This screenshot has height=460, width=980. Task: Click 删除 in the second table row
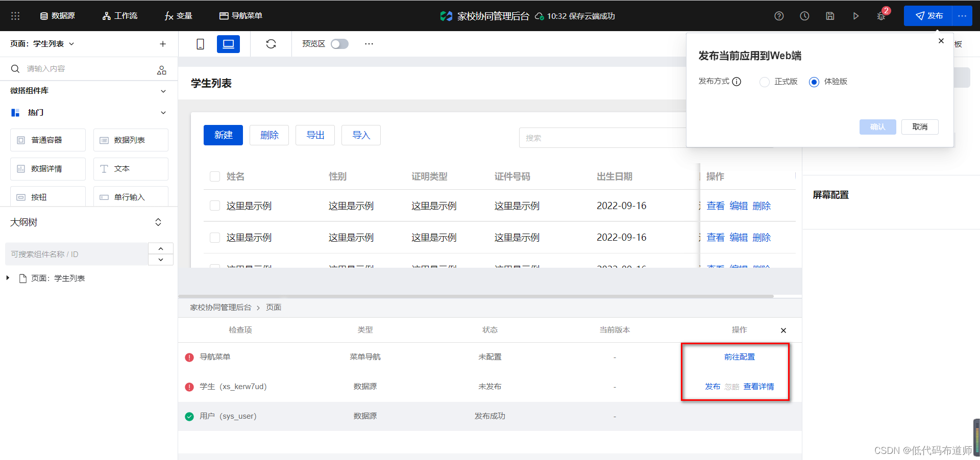(x=762, y=237)
